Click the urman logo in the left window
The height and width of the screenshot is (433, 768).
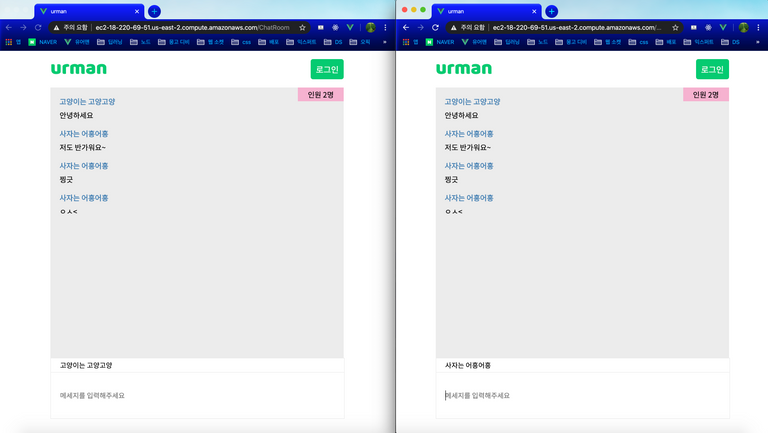pyautogui.click(x=78, y=69)
